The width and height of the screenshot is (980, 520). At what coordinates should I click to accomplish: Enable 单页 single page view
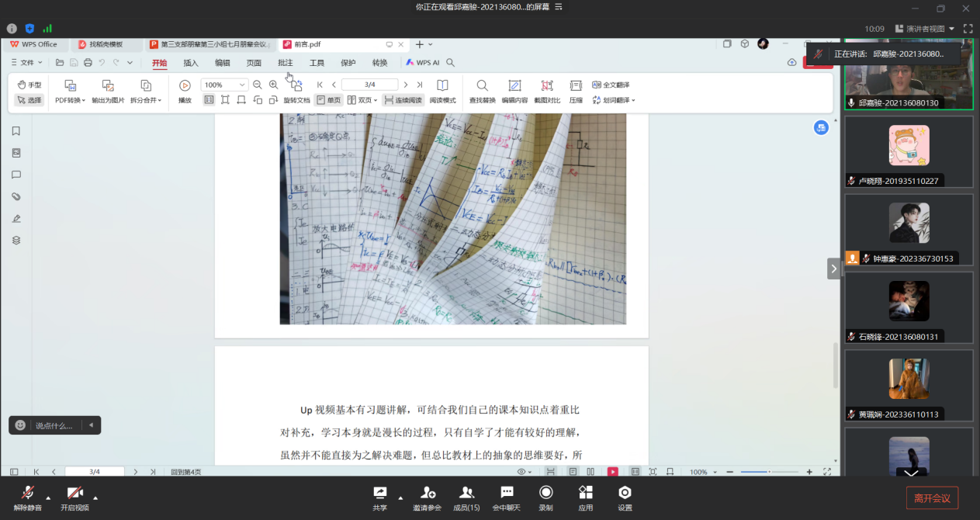329,100
